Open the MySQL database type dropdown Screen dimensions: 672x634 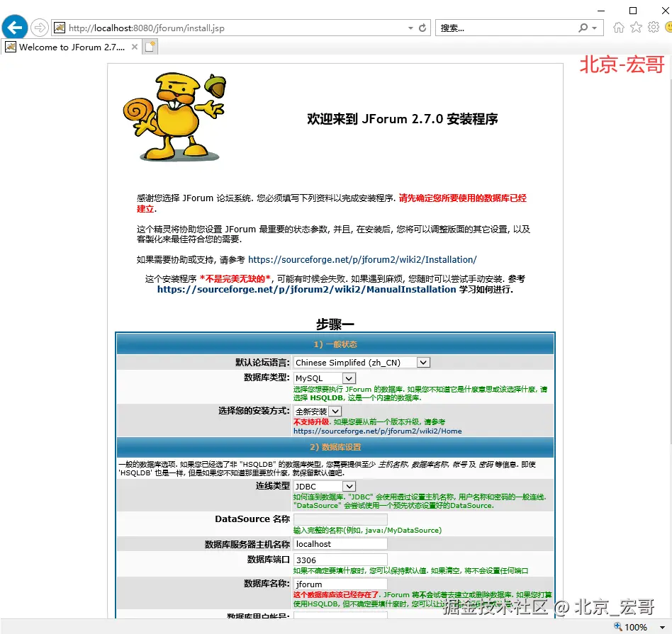point(325,378)
